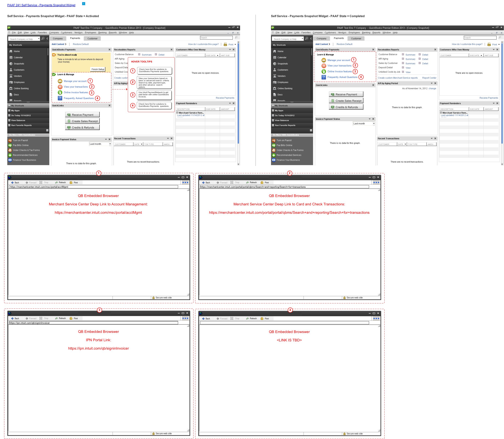Expand Add Content in left window

[x=59, y=44]
